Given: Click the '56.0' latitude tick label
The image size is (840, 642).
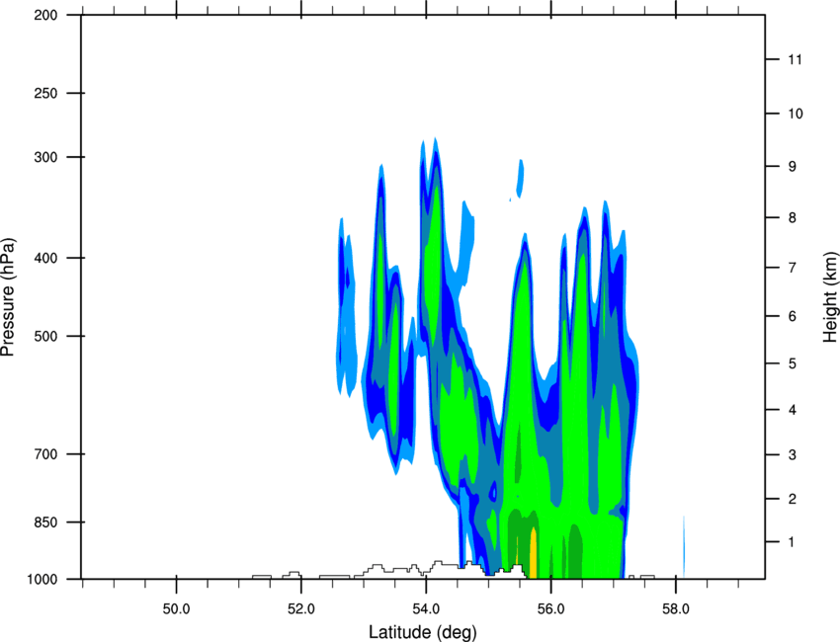Looking at the screenshot, I should click(551, 609).
